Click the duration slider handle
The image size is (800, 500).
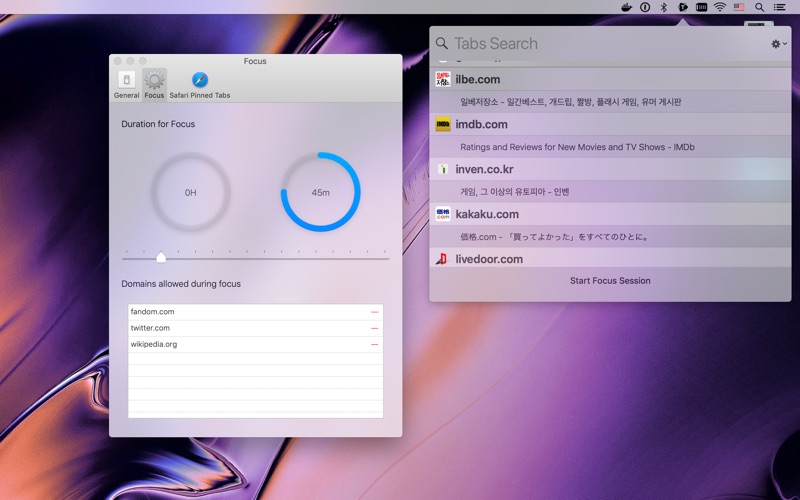pos(161,257)
